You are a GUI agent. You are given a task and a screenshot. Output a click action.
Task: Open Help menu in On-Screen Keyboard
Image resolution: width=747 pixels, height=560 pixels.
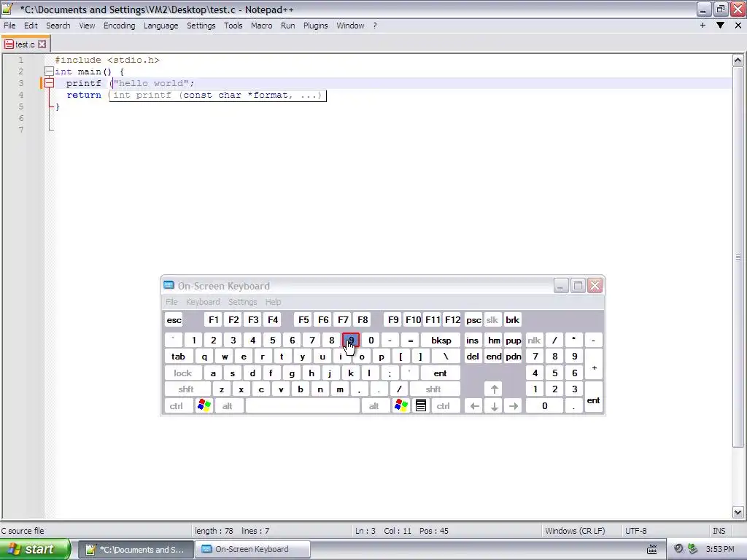coord(273,302)
